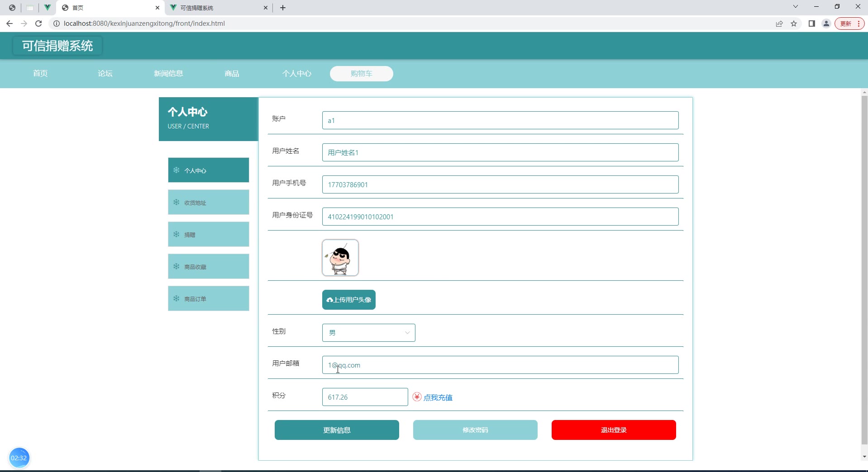Image resolution: width=868 pixels, height=472 pixels.
Task: Click the user avatar thumbnail image
Action: 340,258
